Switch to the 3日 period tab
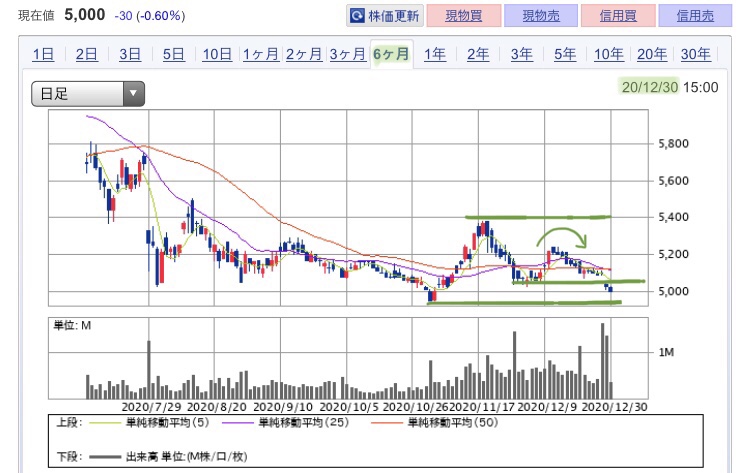The image size is (740, 473). click(x=130, y=54)
